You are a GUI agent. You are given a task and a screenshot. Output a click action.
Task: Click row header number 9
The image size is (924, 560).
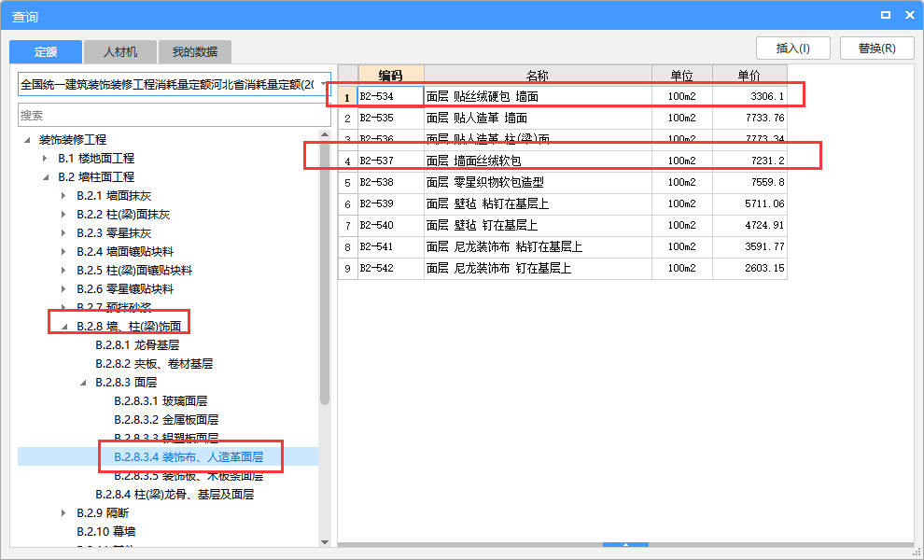tap(348, 269)
